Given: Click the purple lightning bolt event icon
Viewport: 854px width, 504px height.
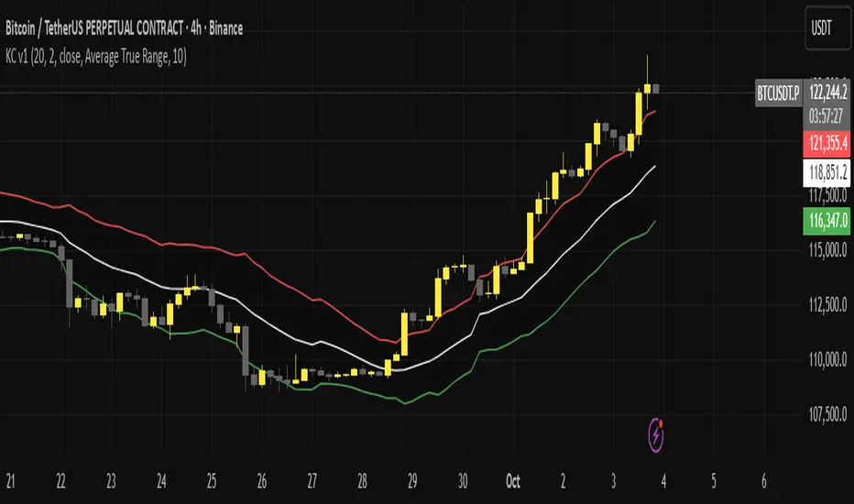Looking at the screenshot, I should pyautogui.click(x=656, y=434).
